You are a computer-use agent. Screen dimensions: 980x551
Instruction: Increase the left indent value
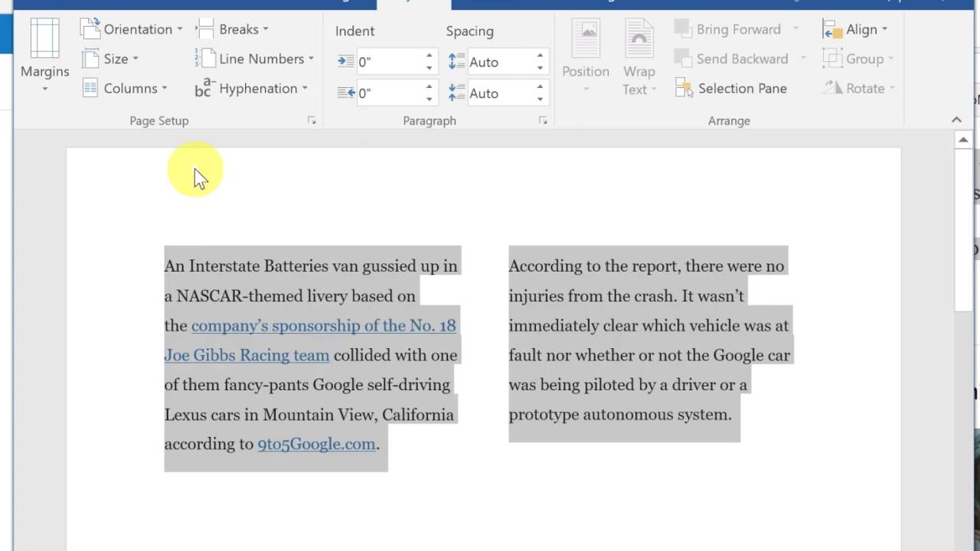[429, 56]
